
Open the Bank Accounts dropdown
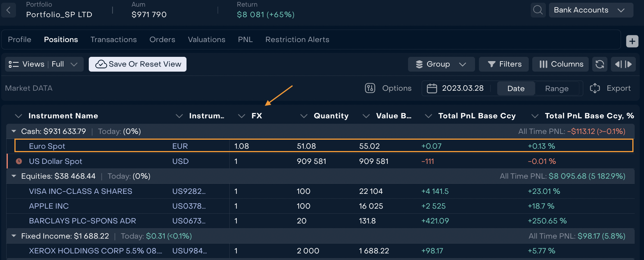tap(590, 10)
